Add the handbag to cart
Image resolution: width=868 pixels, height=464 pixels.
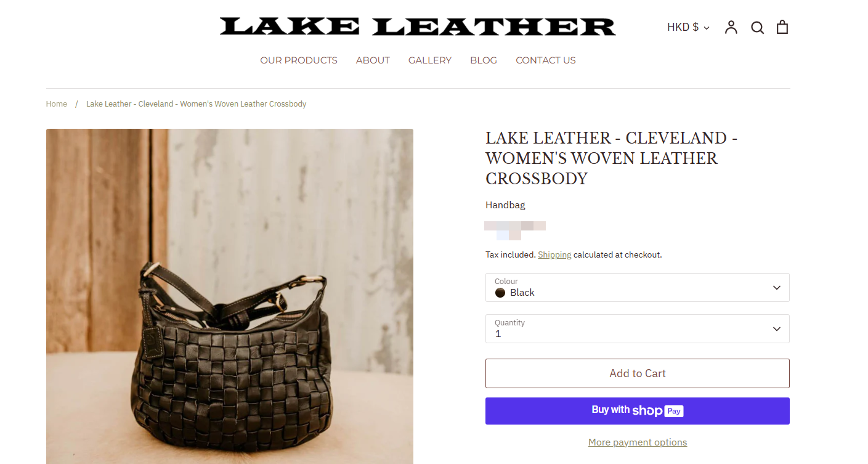pyautogui.click(x=637, y=373)
